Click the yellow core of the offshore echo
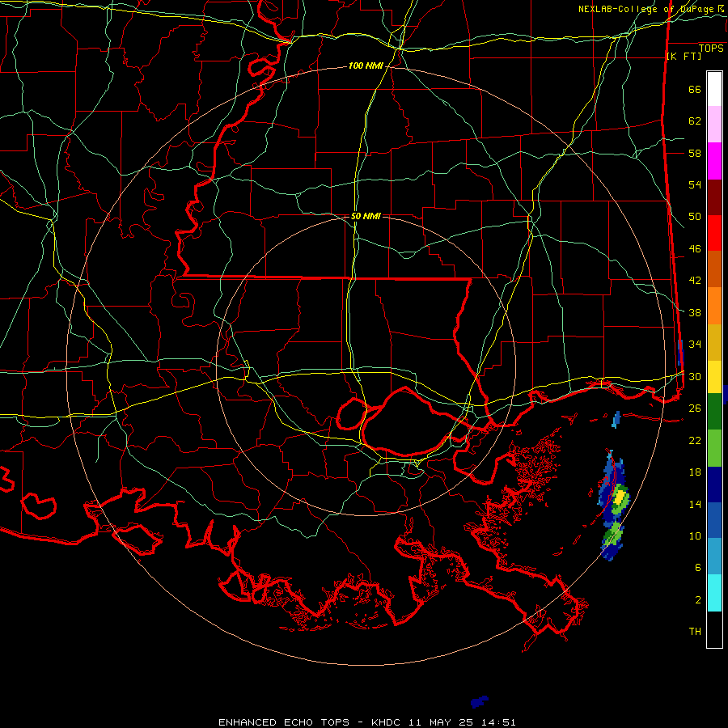Image resolution: width=728 pixels, height=728 pixels. pyautogui.click(x=619, y=497)
